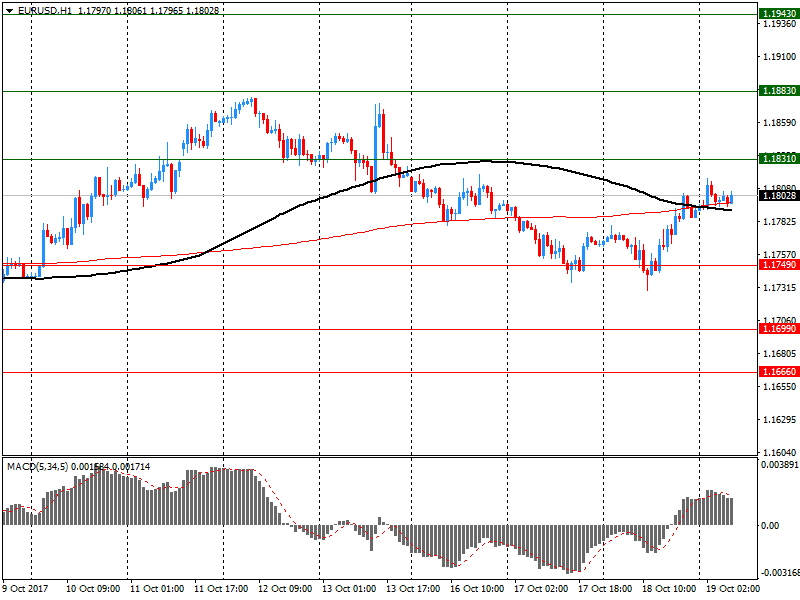The width and height of the screenshot is (800, 600).
Task: Click the 0.003891 MACD scale value
Action: (780, 465)
